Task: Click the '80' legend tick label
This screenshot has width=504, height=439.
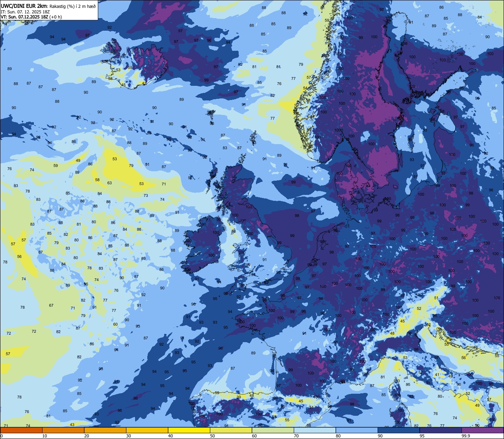Action: point(338,436)
